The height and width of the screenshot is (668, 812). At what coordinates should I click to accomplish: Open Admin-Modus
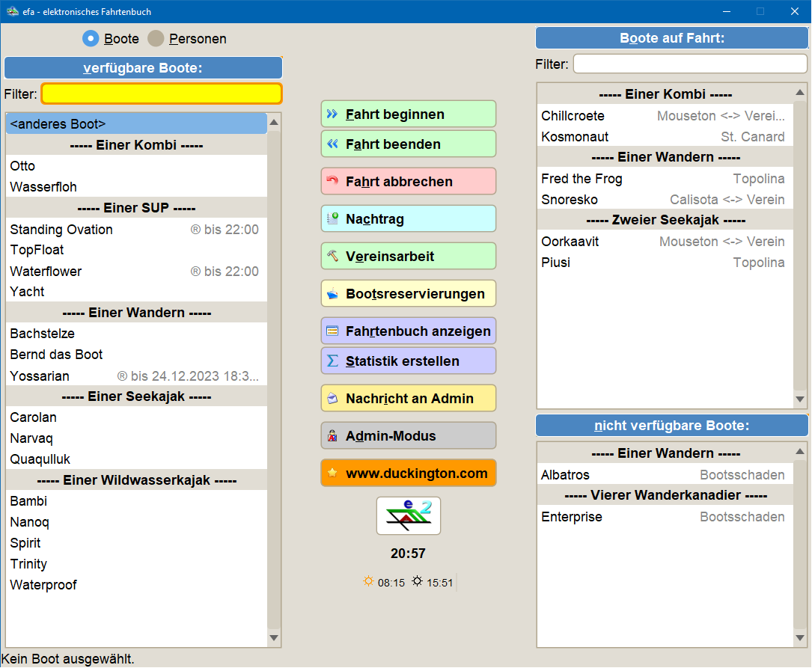click(x=408, y=435)
